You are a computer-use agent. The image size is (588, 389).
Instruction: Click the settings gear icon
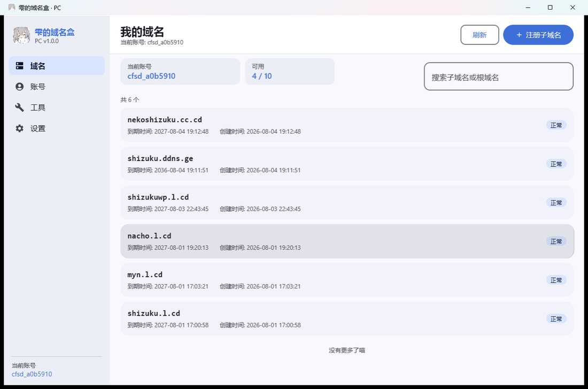19,128
